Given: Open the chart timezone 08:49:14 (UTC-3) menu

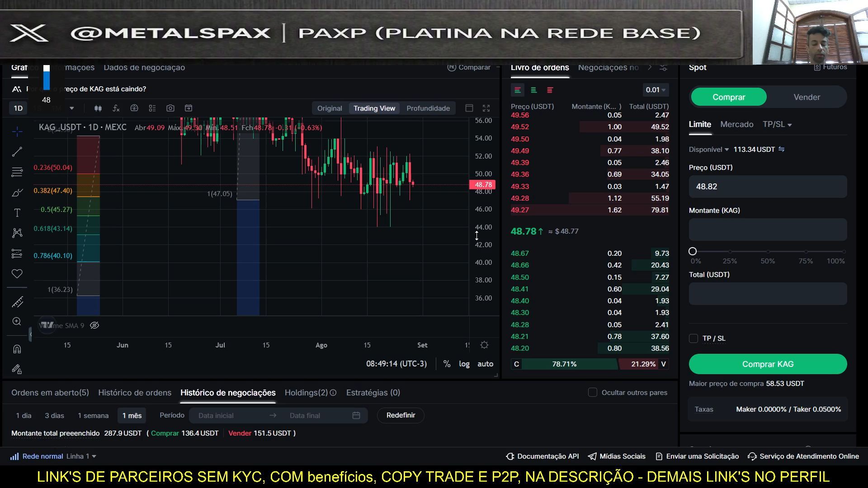Looking at the screenshot, I should click(x=396, y=364).
